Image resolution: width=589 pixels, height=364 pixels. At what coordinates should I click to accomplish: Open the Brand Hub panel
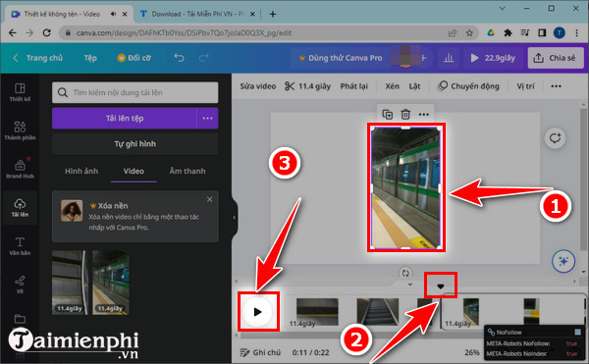[20, 169]
